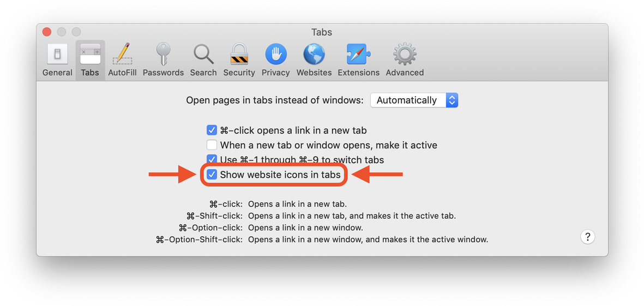Select the AutoFill pencil icon
This screenshot has width=644, height=306.
click(x=122, y=54)
